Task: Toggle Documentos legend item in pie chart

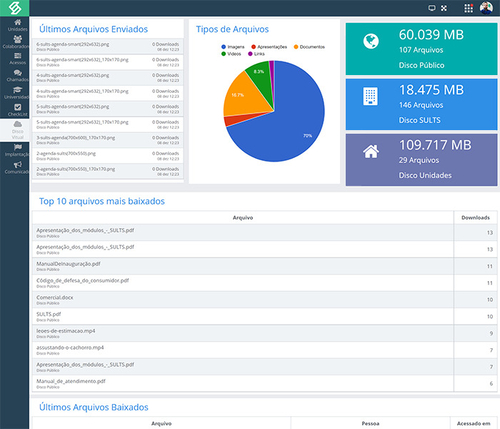Action: (x=309, y=47)
